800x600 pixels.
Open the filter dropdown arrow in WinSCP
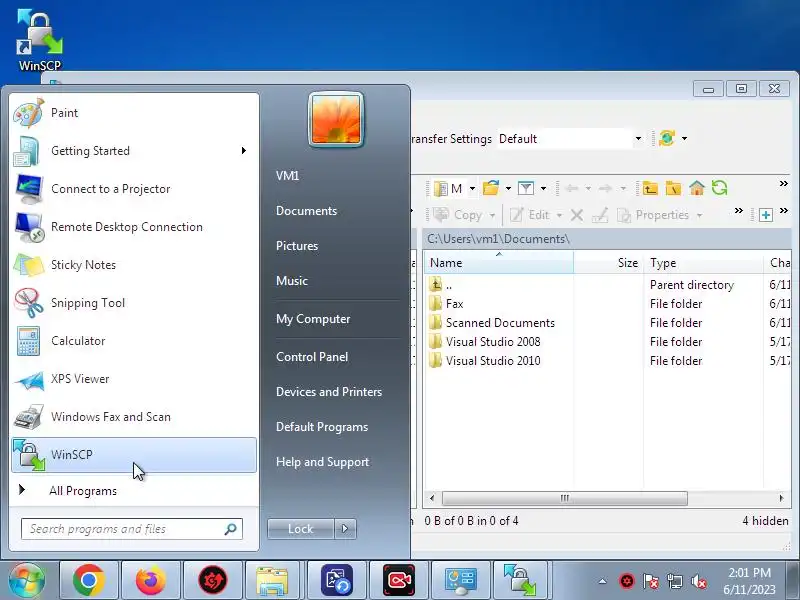tap(543, 189)
